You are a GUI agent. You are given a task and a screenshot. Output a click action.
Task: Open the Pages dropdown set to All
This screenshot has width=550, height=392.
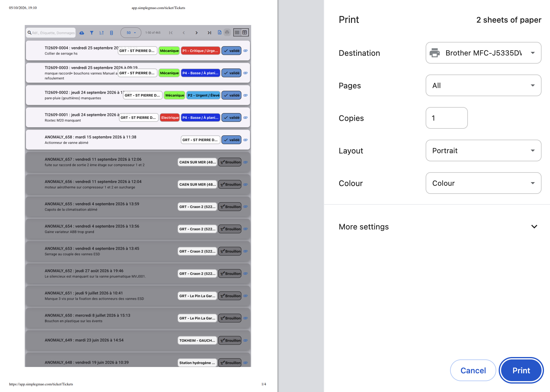pos(483,85)
